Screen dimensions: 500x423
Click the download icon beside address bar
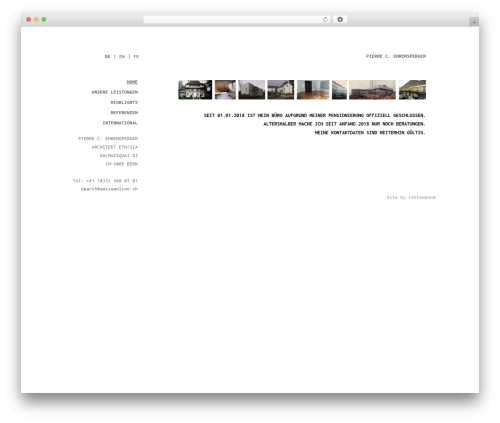pos(340,19)
